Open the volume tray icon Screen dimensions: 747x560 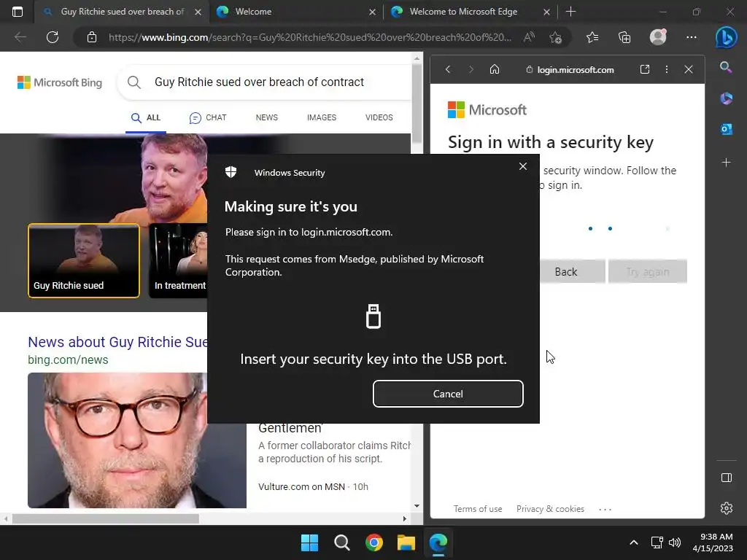[x=675, y=542]
